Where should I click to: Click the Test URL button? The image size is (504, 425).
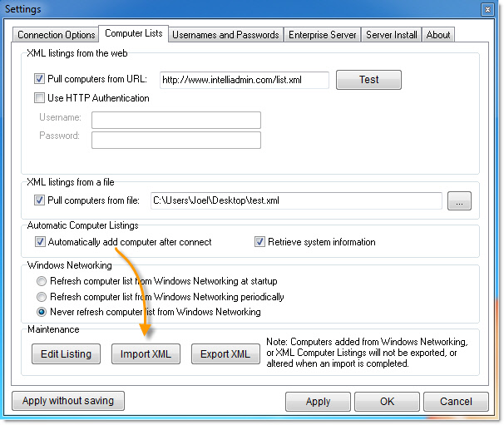pos(368,80)
